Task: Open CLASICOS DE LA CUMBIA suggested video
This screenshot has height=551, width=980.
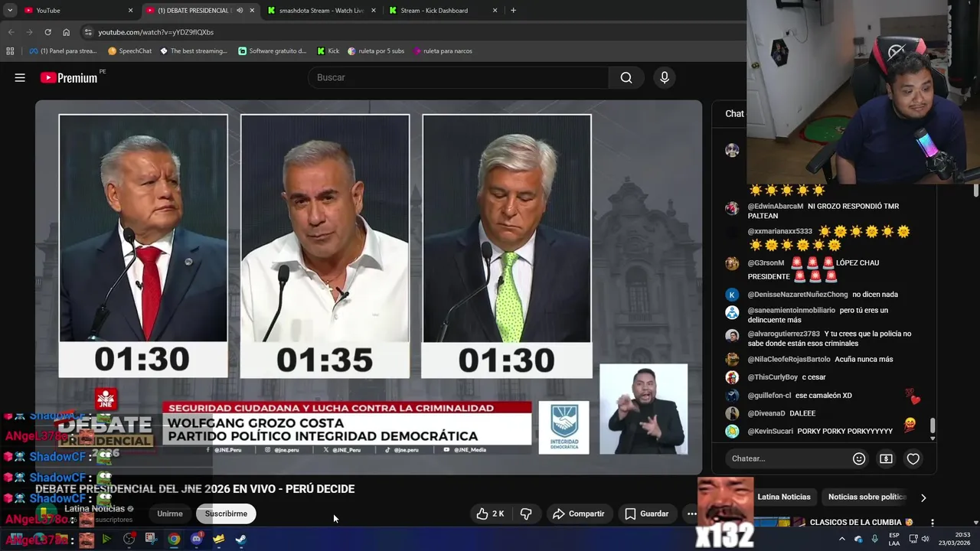Action: coord(861,523)
